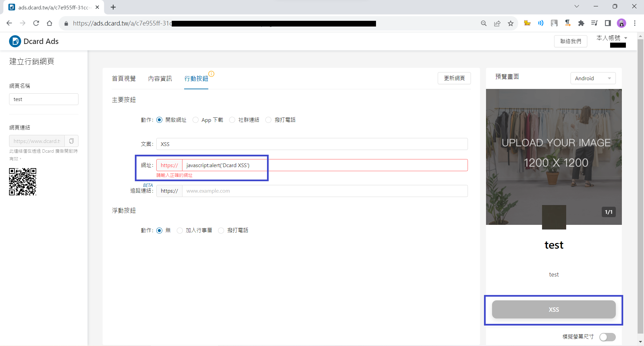Select main button 撥打電話 radio

[x=268, y=120]
